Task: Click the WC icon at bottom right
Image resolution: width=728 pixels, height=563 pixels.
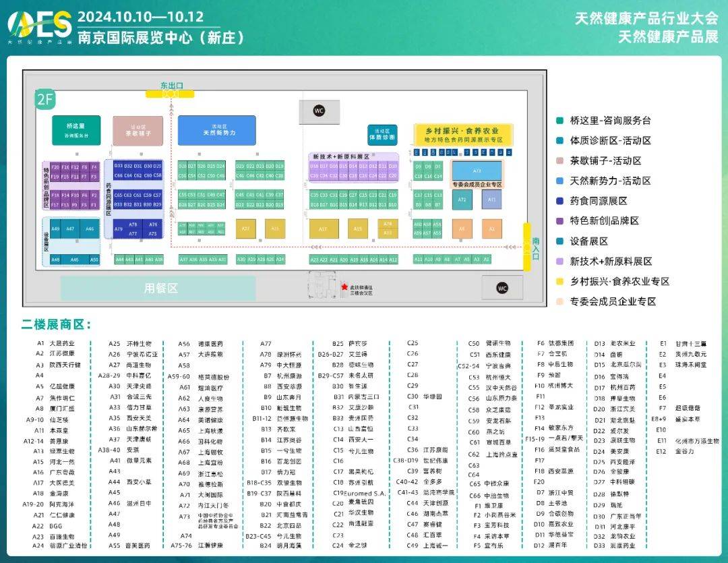Action: pyautogui.click(x=502, y=288)
